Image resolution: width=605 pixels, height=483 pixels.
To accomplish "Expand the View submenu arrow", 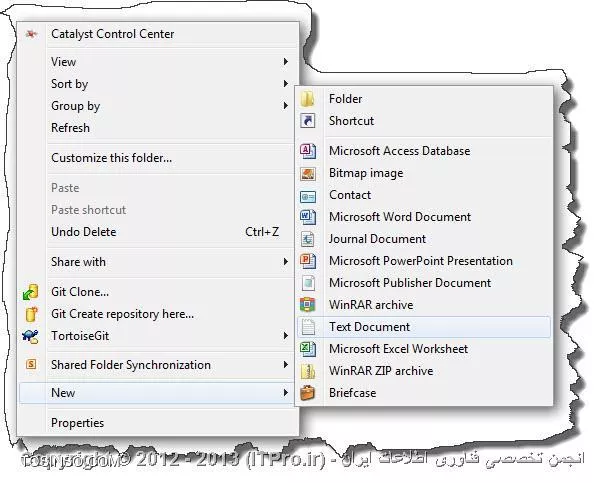I will pos(286,62).
